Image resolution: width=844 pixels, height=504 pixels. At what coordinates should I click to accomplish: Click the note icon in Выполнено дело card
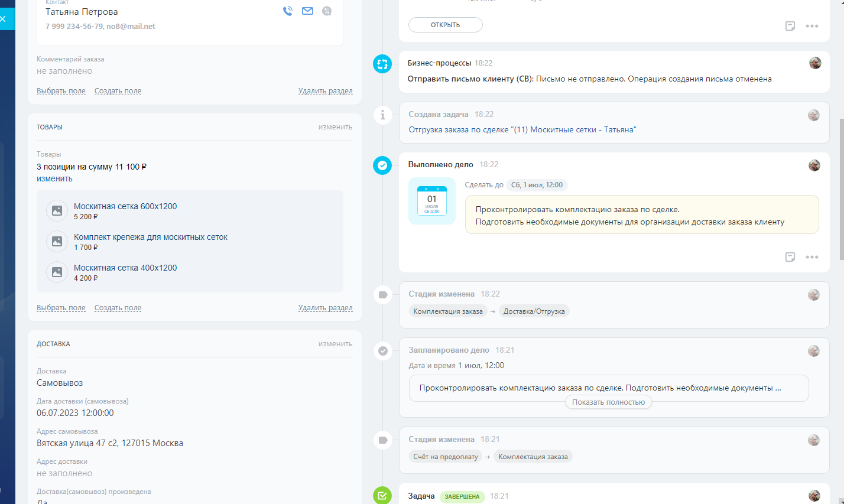click(x=790, y=257)
